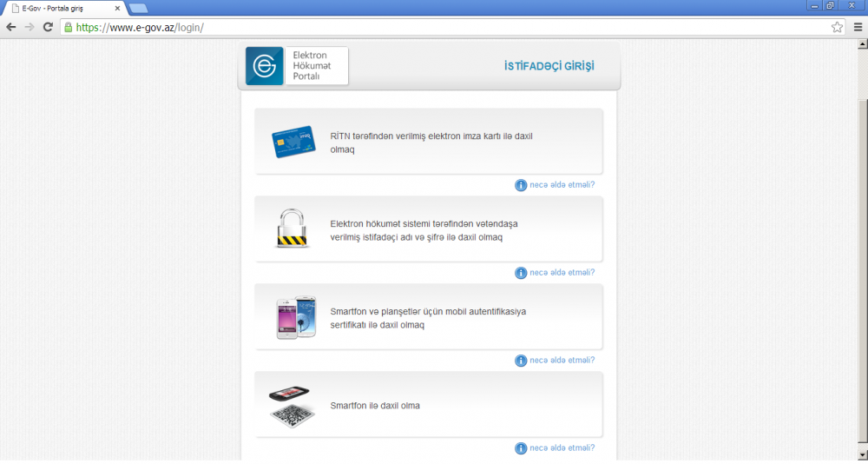Screen dimensions: 868x464
Task: Click the padlock login icon
Action: [292, 228]
